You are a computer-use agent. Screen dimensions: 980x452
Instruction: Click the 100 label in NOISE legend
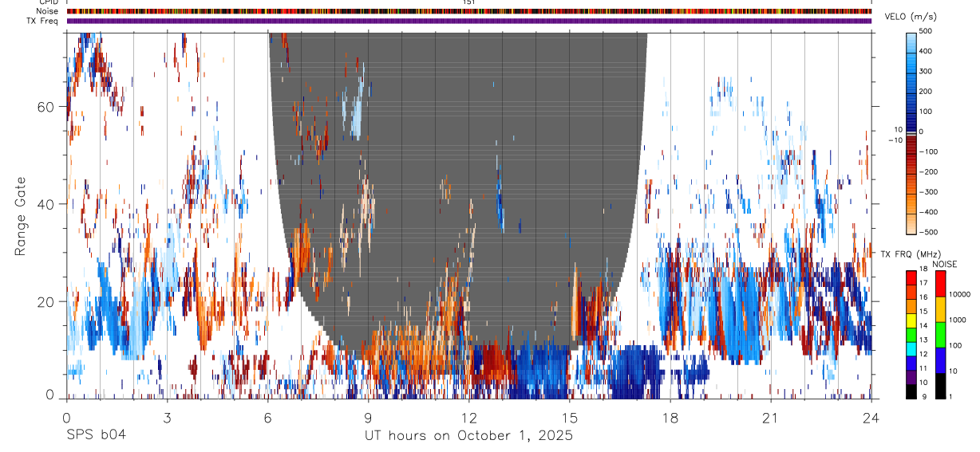click(954, 346)
